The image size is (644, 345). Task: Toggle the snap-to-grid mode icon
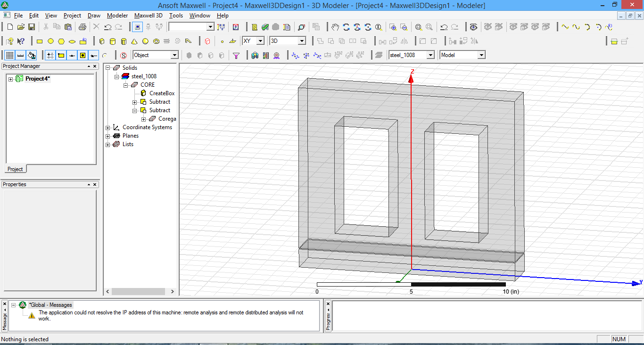50,55
